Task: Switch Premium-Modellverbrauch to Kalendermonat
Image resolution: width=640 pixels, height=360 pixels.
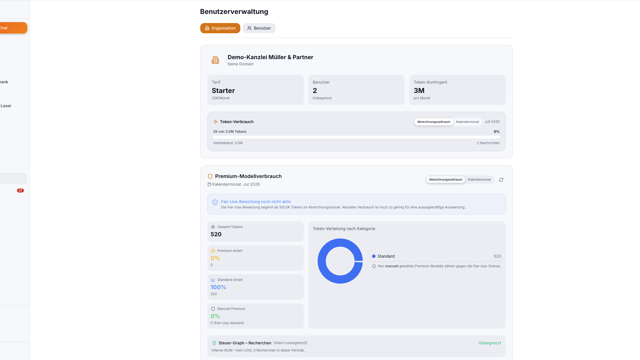Action: [x=479, y=180]
